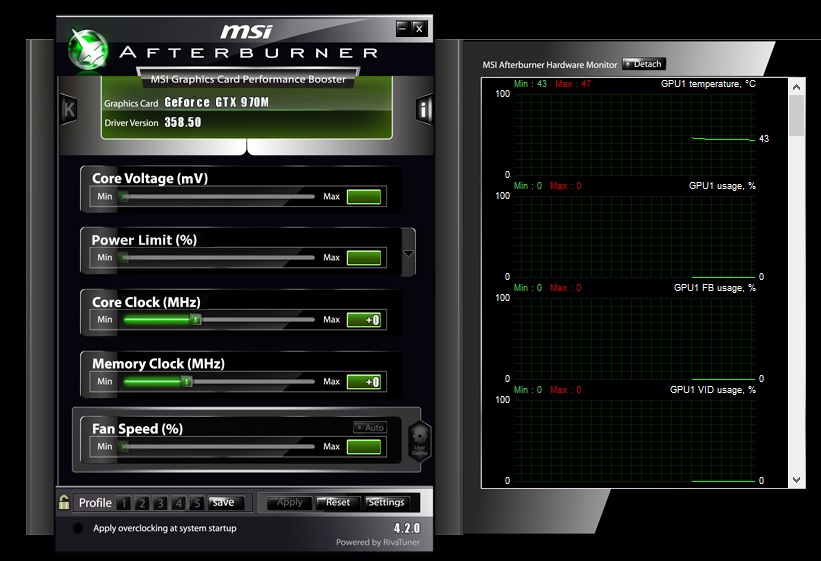Select profile slot 5
The image size is (821, 561).
click(x=197, y=503)
